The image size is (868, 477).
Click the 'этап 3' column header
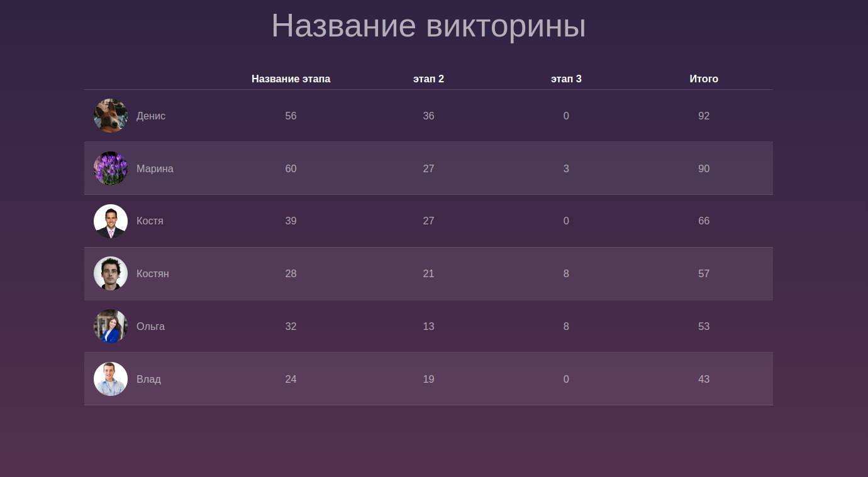click(566, 79)
